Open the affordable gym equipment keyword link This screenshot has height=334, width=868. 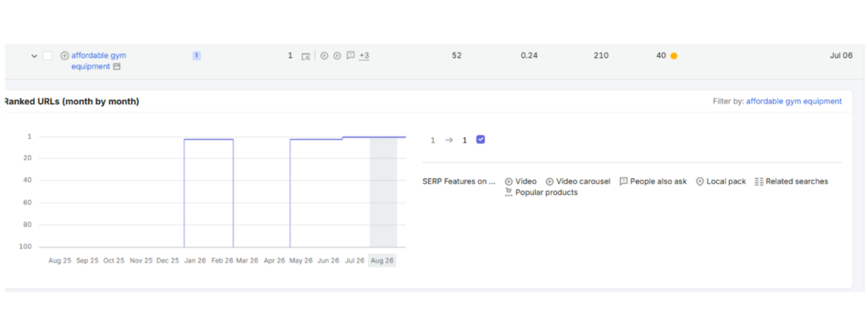click(98, 61)
